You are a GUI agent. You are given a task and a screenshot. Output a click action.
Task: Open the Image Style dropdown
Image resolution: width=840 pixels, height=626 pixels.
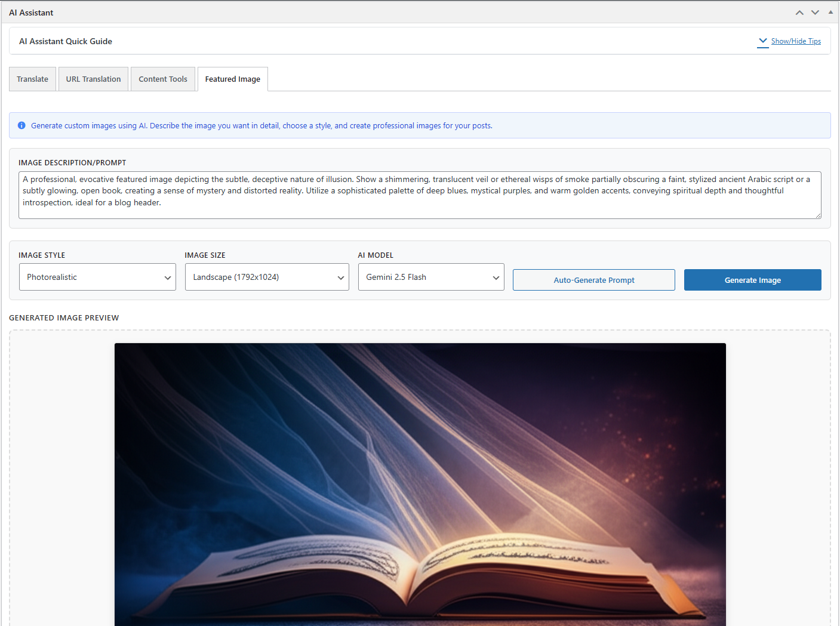[97, 277]
